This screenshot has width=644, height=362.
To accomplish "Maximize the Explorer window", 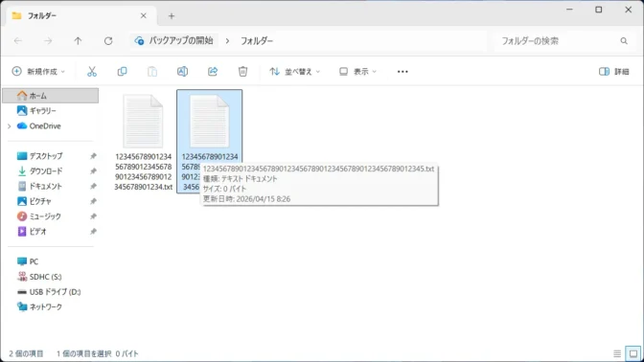I will [x=599, y=10].
